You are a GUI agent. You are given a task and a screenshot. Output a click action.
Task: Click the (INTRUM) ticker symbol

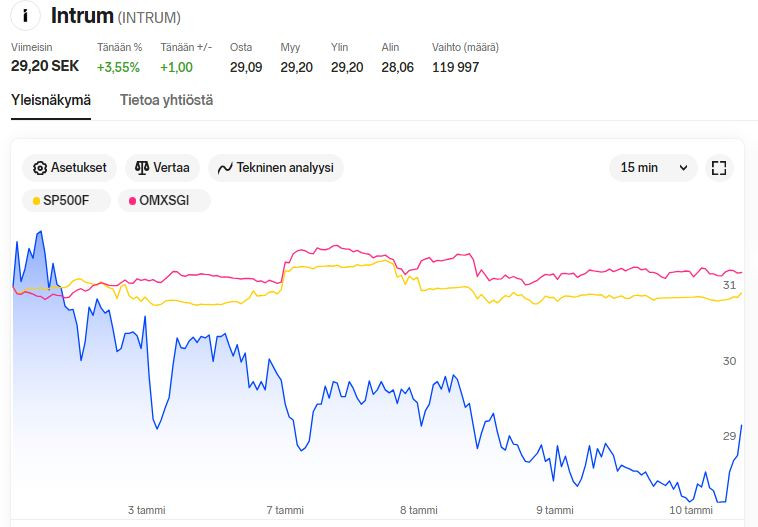tap(149, 18)
